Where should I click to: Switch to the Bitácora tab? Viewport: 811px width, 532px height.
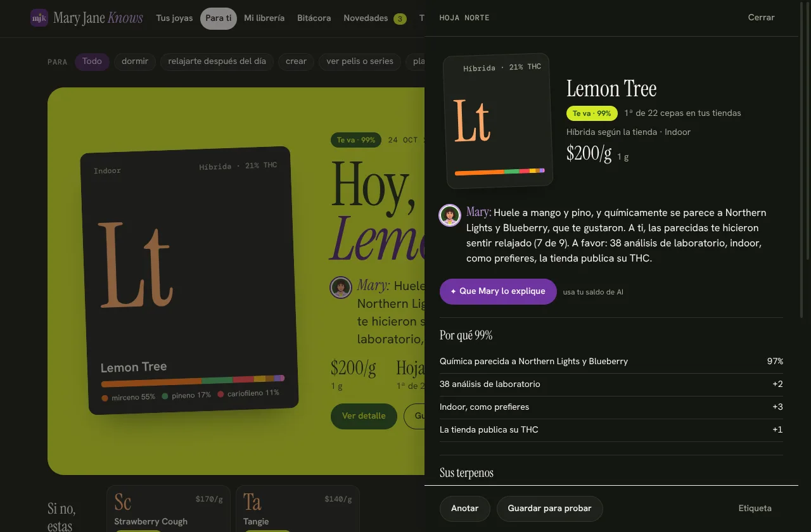pyautogui.click(x=314, y=18)
